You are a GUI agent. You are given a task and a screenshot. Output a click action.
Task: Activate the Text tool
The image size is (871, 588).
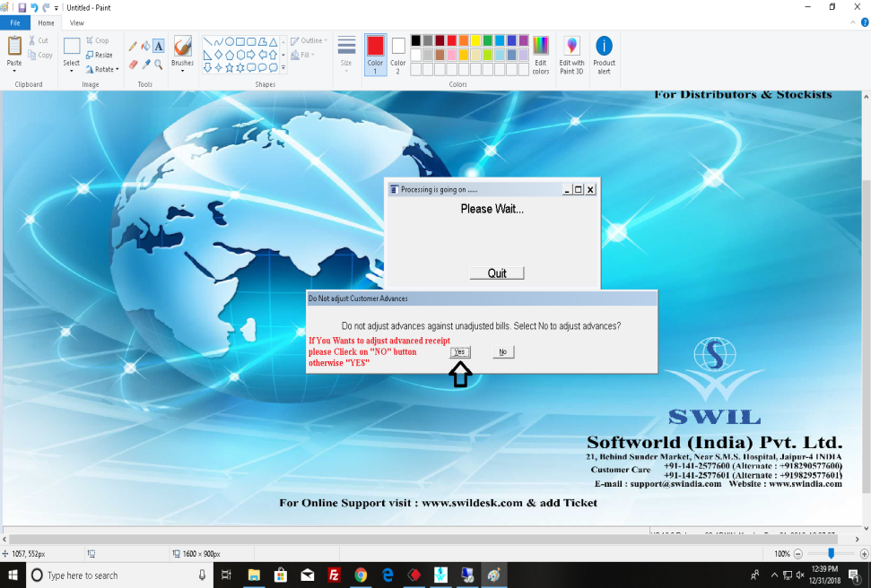pos(159,46)
